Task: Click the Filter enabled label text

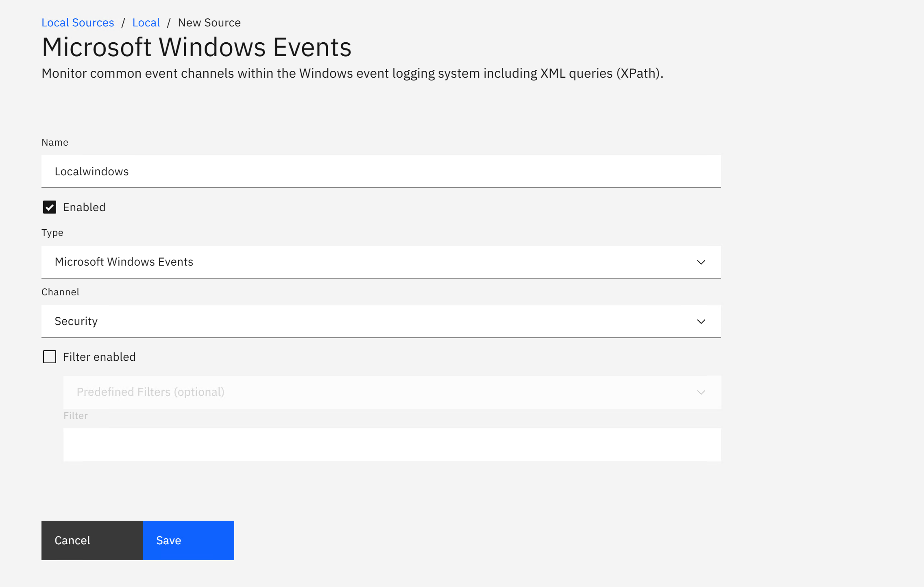Action: (x=99, y=357)
